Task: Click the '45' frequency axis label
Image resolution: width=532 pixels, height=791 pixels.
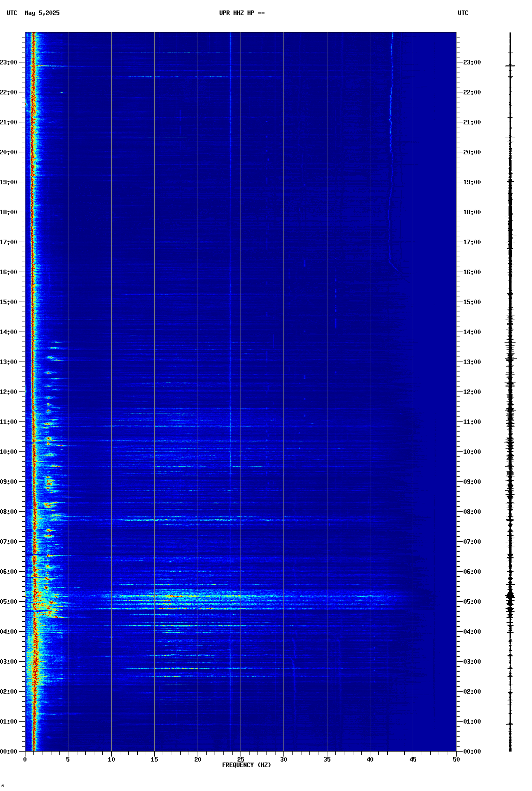Action: pyautogui.click(x=413, y=760)
